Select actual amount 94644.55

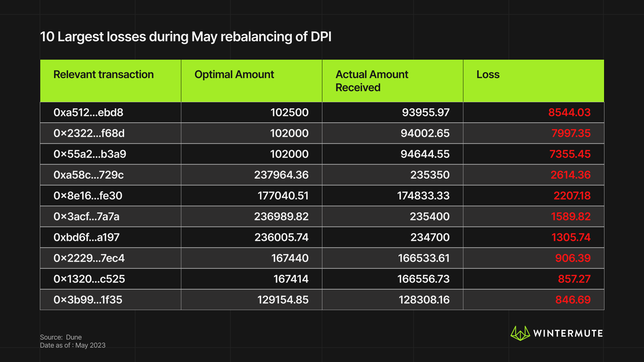tap(425, 154)
